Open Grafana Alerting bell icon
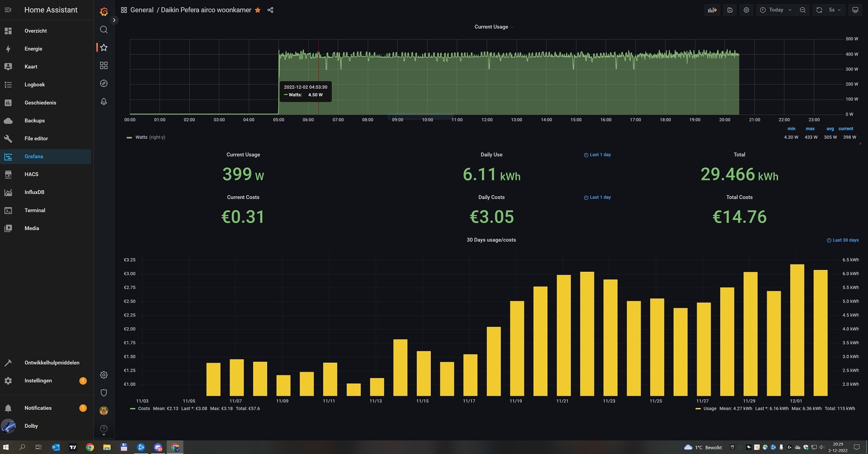Image resolution: width=868 pixels, height=454 pixels. 104,101
